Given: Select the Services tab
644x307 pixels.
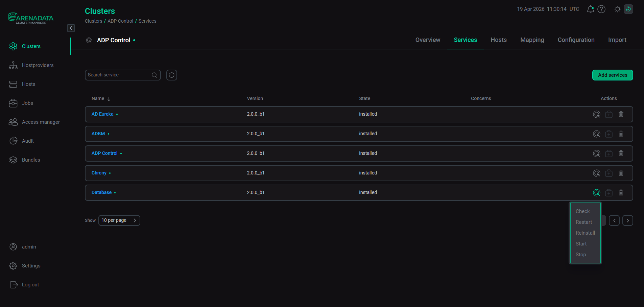Looking at the screenshot, I should click(x=466, y=40).
